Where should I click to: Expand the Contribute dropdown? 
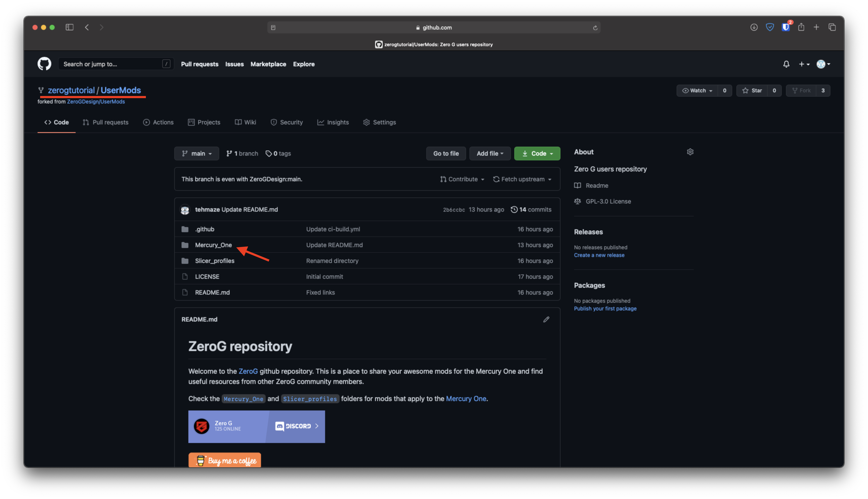(x=462, y=179)
